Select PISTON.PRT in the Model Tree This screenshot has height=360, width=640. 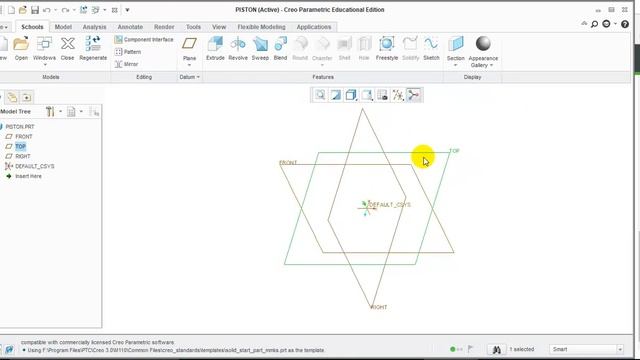pos(20,127)
